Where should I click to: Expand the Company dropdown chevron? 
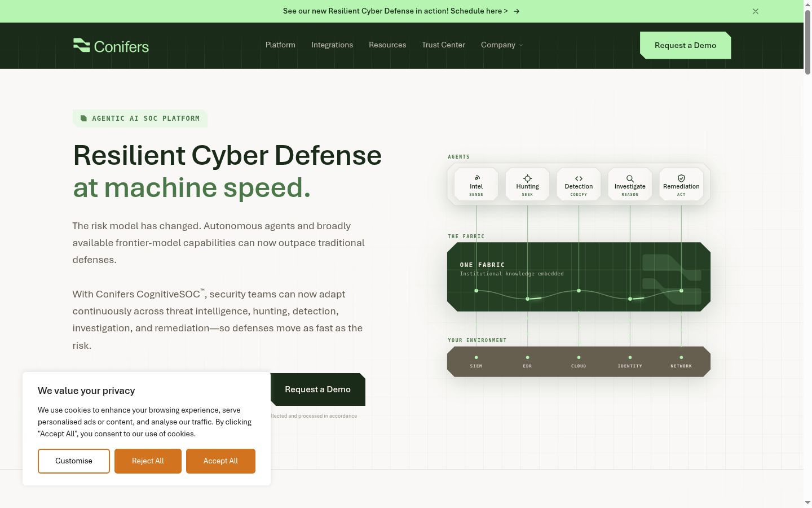pyautogui.click(x=521, y=45)
